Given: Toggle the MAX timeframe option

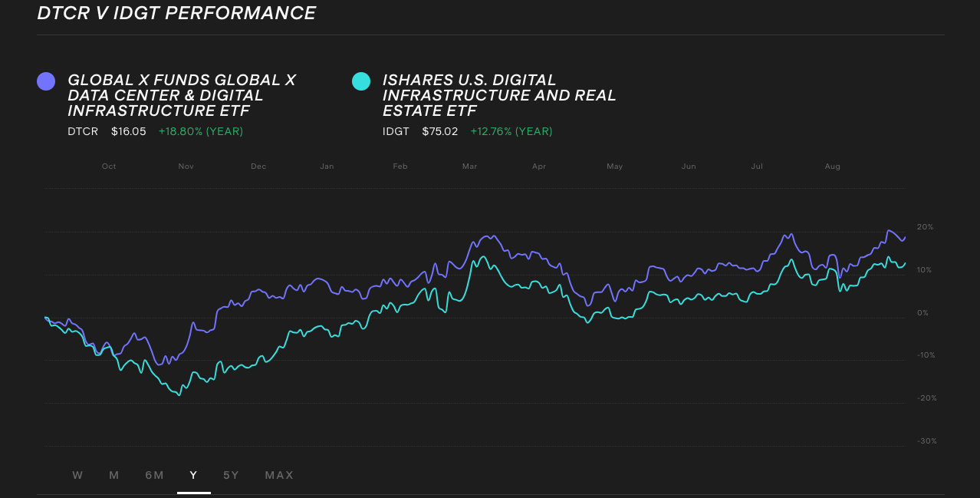Looking at the screenshot, I should tap(278, 475).
